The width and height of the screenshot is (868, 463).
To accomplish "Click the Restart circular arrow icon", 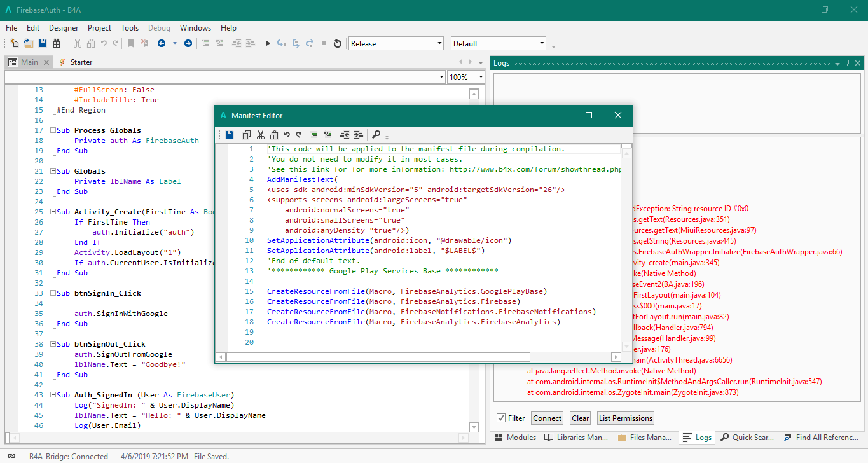I will 337,43.
